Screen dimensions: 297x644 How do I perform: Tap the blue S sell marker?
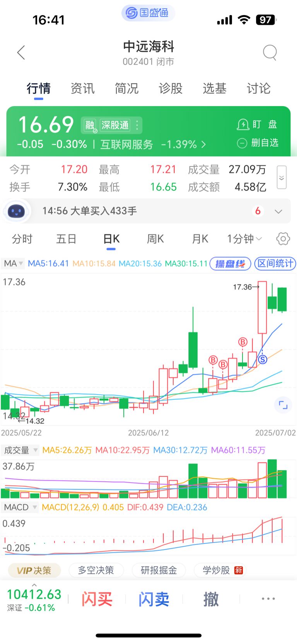coord(262,359)
